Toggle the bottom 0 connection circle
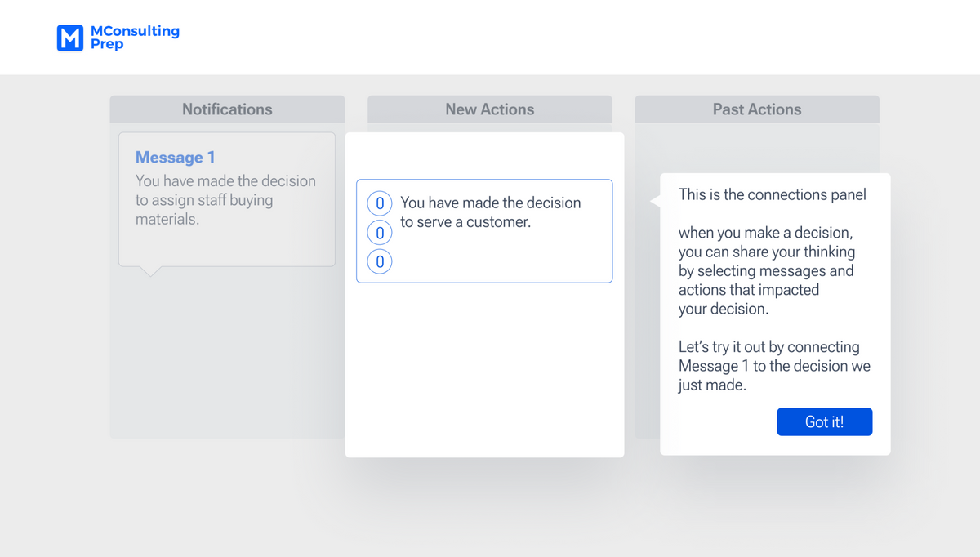 (x=380, y=262)
